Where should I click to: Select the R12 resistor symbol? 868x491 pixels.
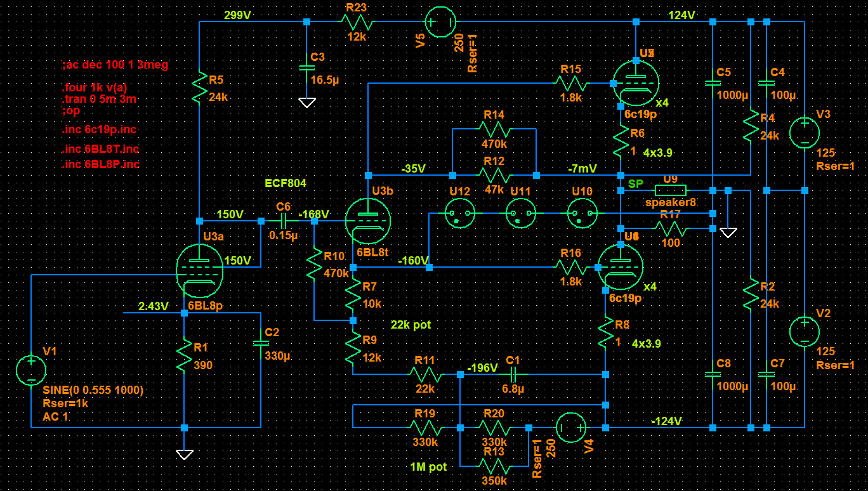pyautogui.click(x=494, y=175)
